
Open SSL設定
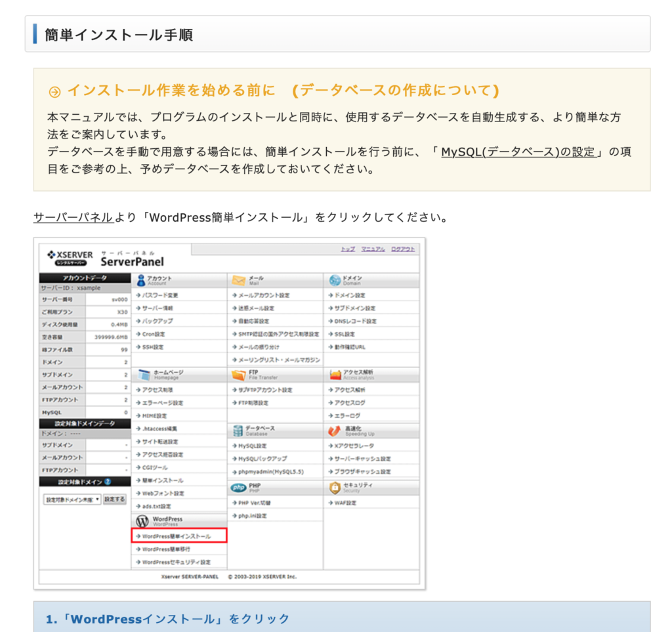point(345,334)
